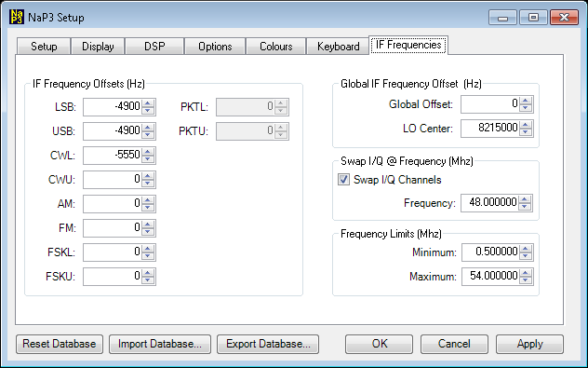588x368 pixels.
Task: Uncheck Swap I/Q Channels checkbox
Action: click(x=344, y=180)
